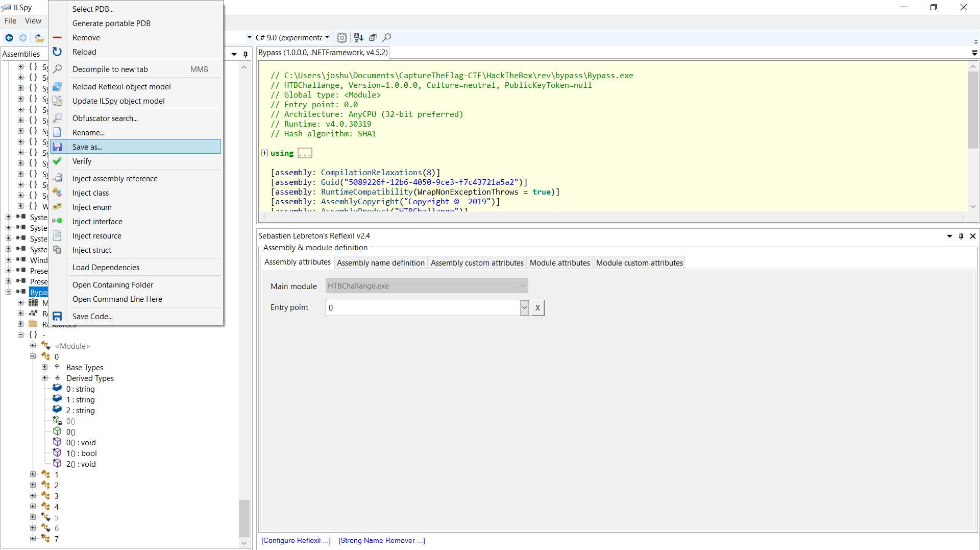Clear entry point with the X button
The height and width of the screenshot is (550, 980).
click(x=537, y=308)
